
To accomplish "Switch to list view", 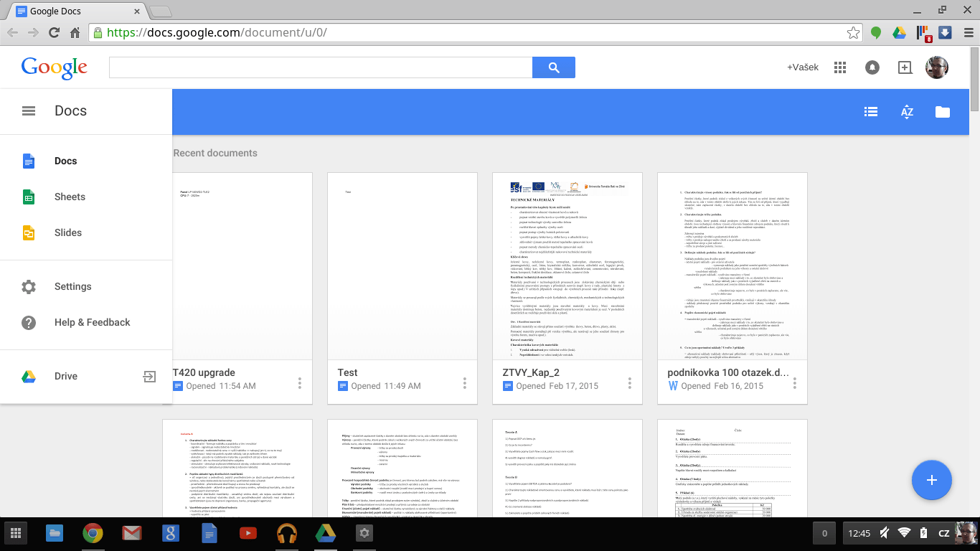I will (x=871, y=112).
